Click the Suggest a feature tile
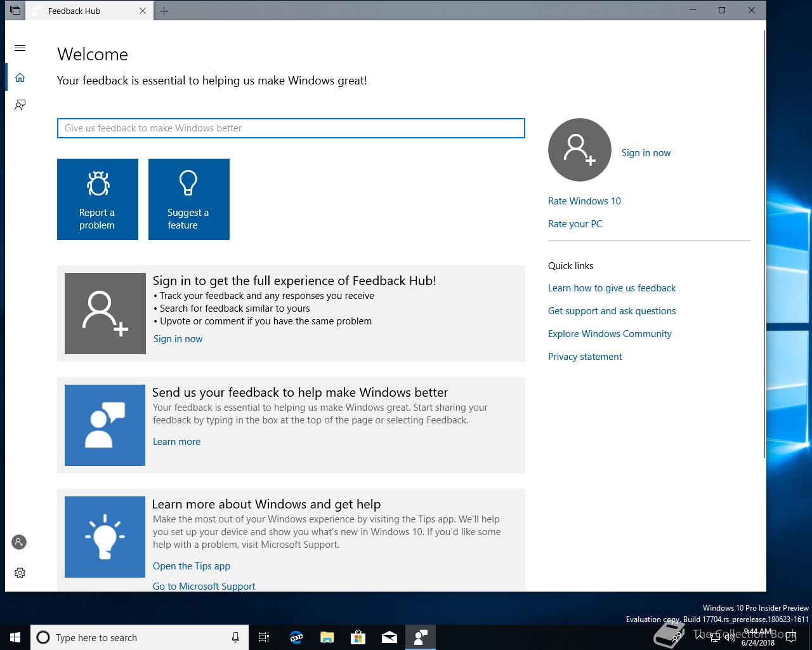Image resolution: width=812 pixels, height=650 pixels. tap(189, 199)
